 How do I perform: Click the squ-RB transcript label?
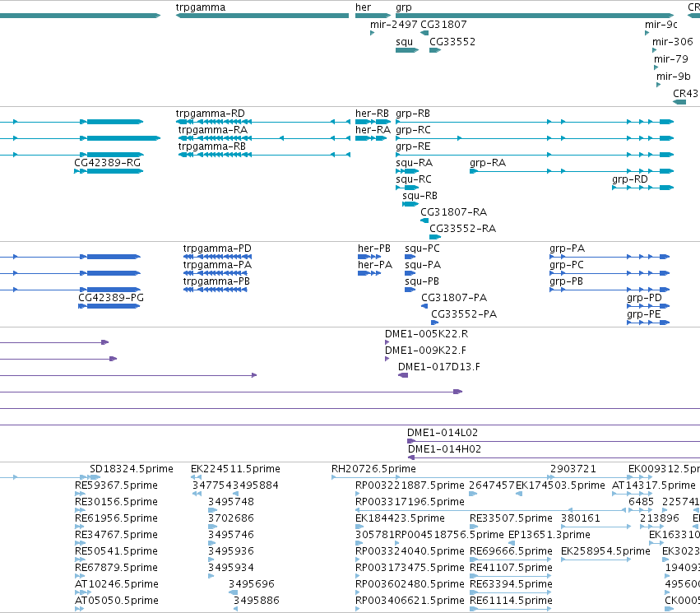tap(420, 197)
